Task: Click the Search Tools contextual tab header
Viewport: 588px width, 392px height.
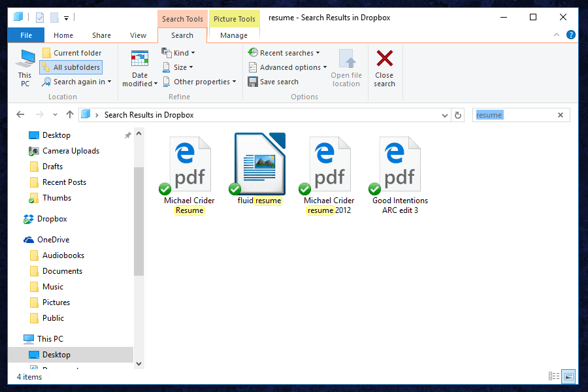Action: pyautogui.click(x=182, y=19)
